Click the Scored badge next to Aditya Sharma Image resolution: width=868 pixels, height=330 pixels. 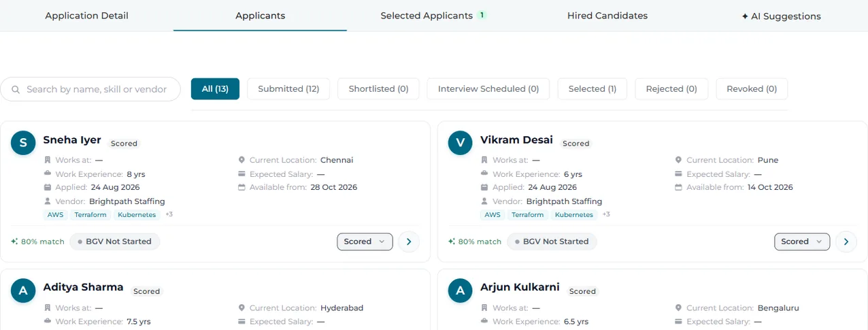[146, 291]
